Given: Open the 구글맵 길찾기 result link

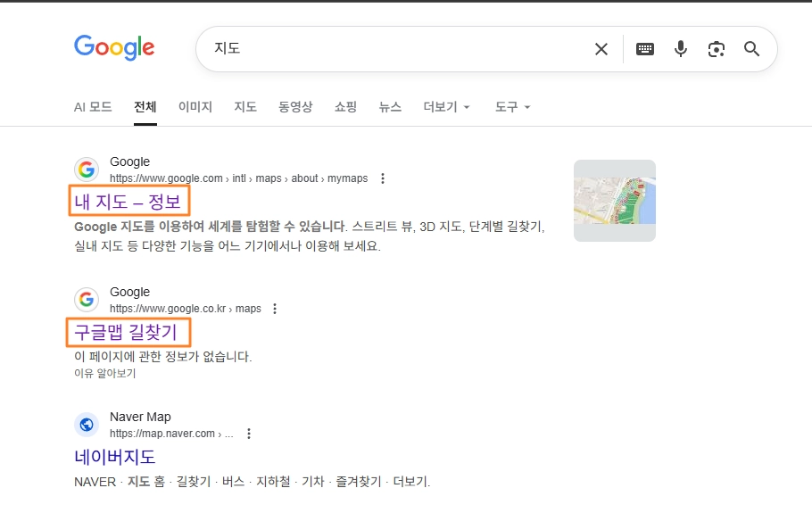Looking at the screenshot, I should [126, 332].
